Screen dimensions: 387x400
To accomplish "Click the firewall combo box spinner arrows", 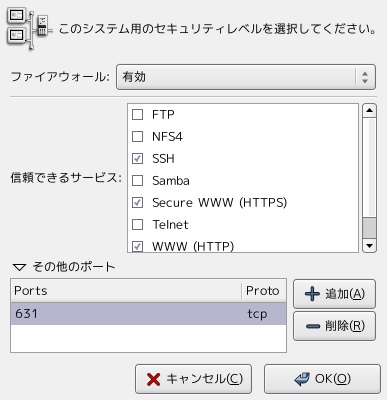I will (x=365, y=77).
